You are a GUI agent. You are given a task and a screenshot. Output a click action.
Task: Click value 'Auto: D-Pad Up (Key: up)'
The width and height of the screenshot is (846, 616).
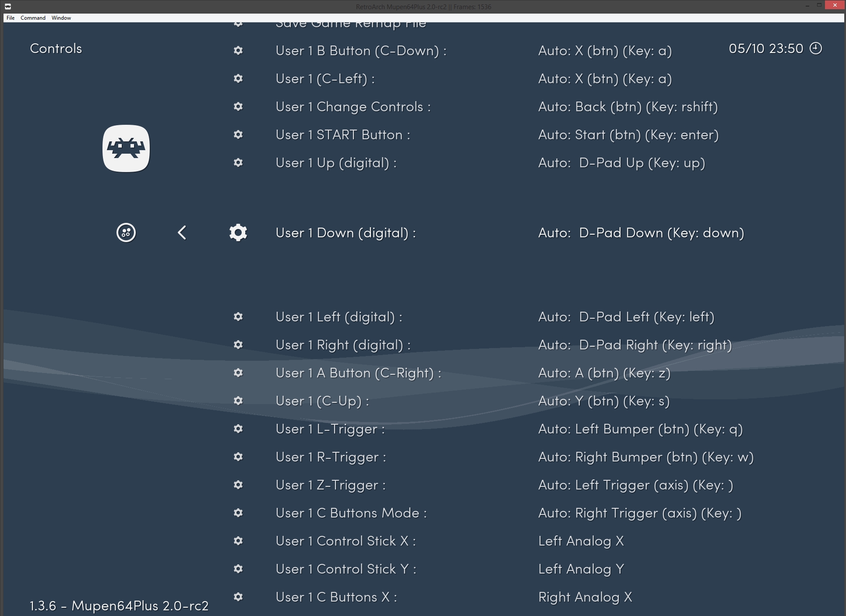tap(622, 163)
